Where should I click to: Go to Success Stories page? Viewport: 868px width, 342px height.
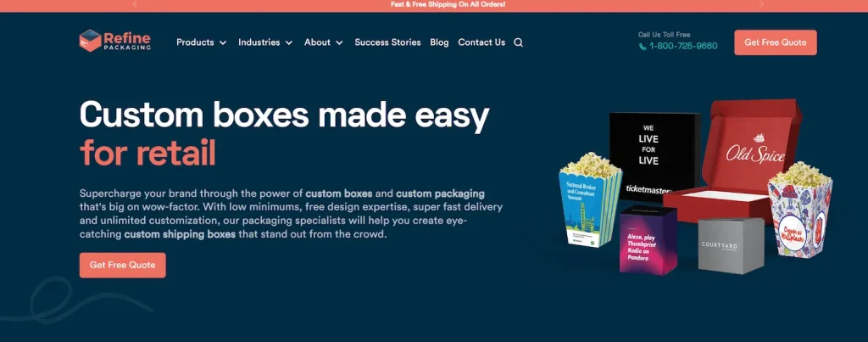[387, 42]
